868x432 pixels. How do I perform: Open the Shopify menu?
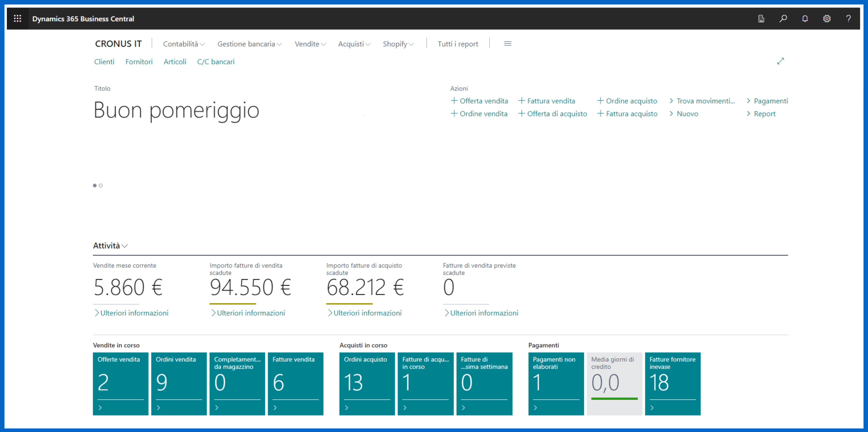398,44
